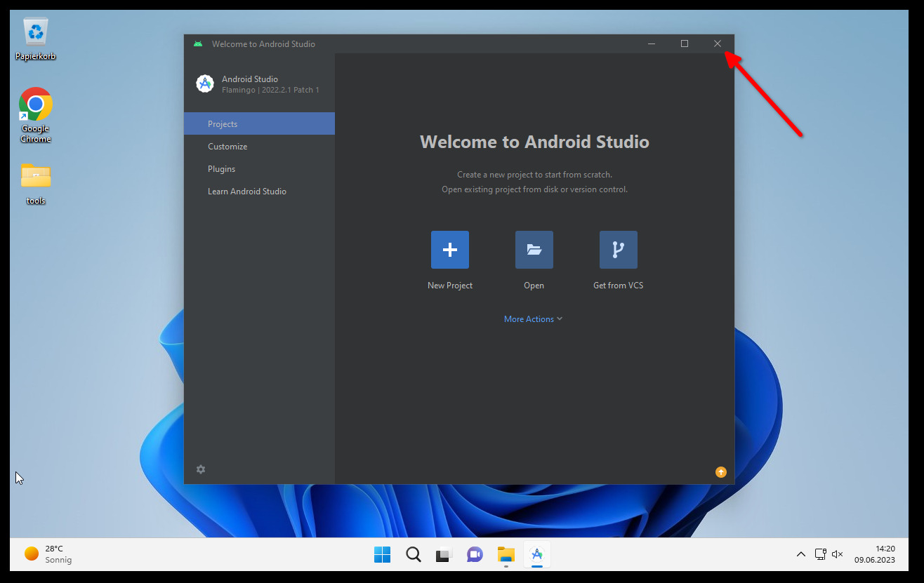Show hidden system tray icons
Image resolution: width=924 pixels, height=583 pixels.
[801, 554]
